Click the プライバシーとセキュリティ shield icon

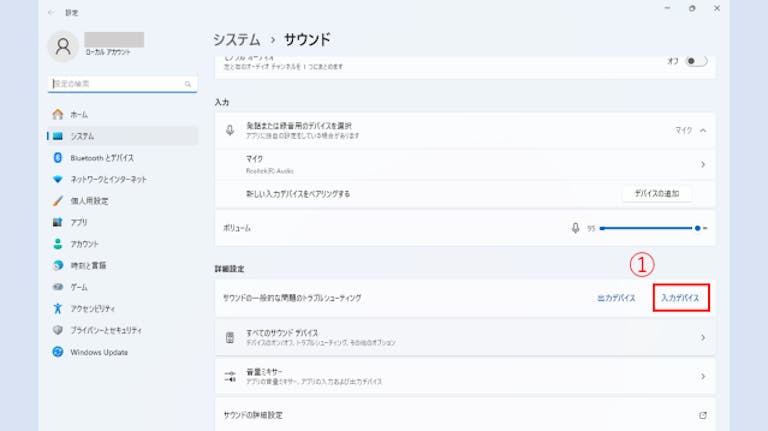coord(58,330)
